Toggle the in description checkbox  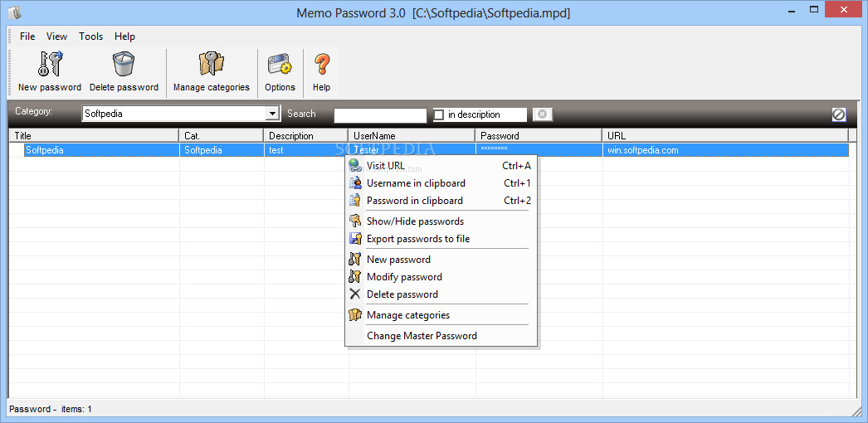coord(438,114)
